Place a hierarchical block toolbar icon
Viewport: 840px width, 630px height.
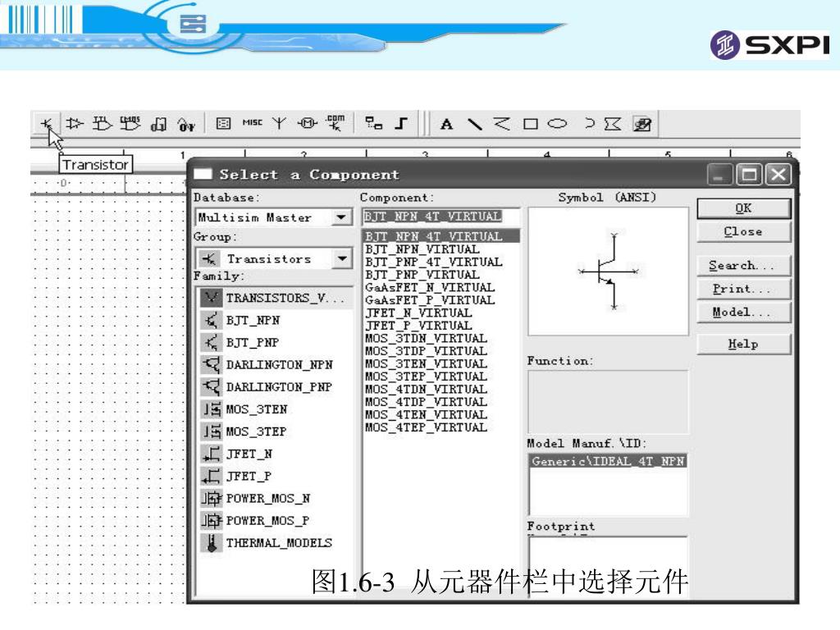pyautogui.click(x=373, y=123)
